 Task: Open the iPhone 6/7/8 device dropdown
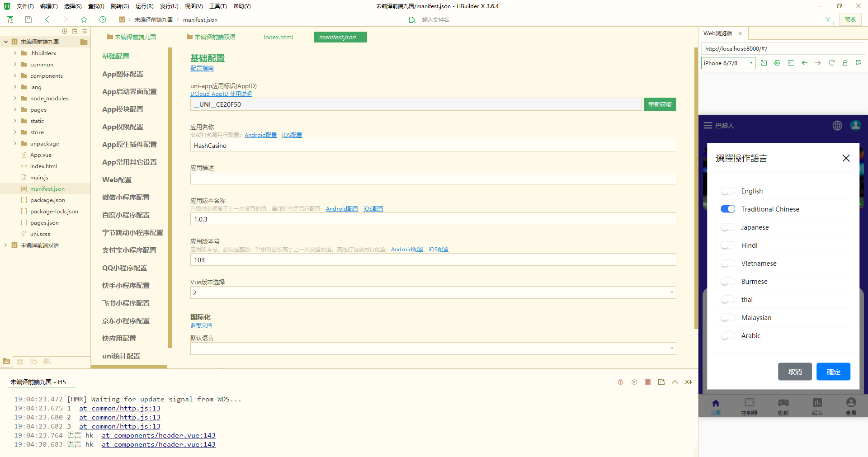click(728, 63)
